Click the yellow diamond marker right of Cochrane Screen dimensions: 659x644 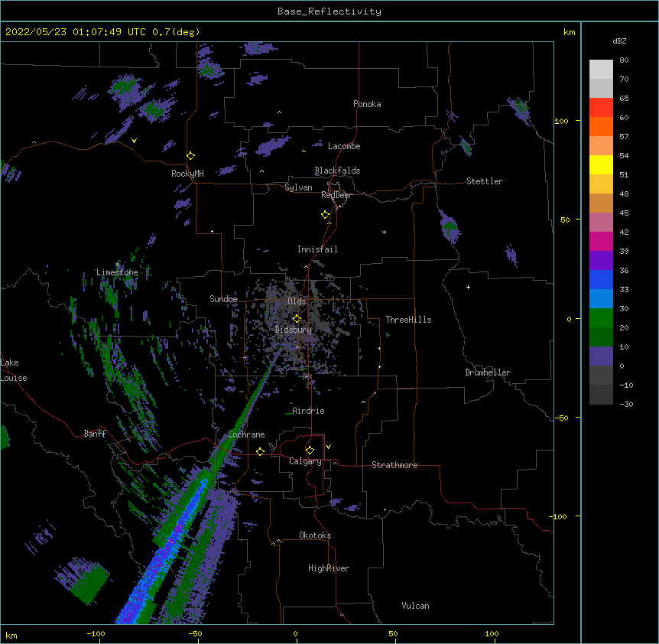pyautogui.click(x=260, y=451)
